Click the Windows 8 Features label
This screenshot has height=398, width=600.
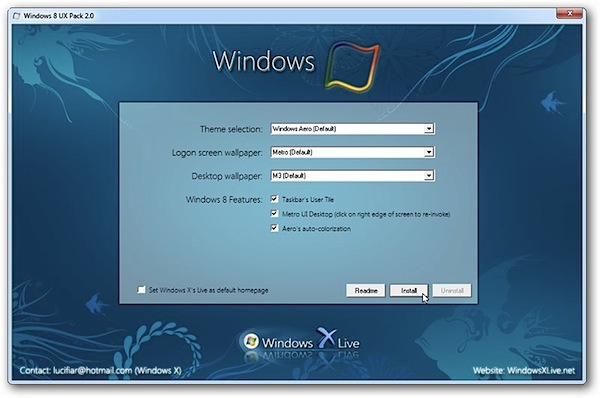tap(224, 199)
